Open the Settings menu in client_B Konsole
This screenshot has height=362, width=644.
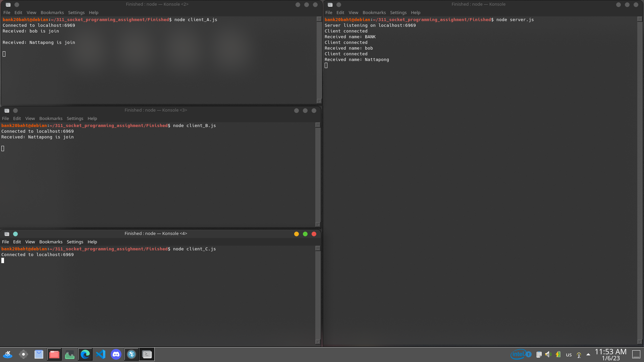point(75,118)
